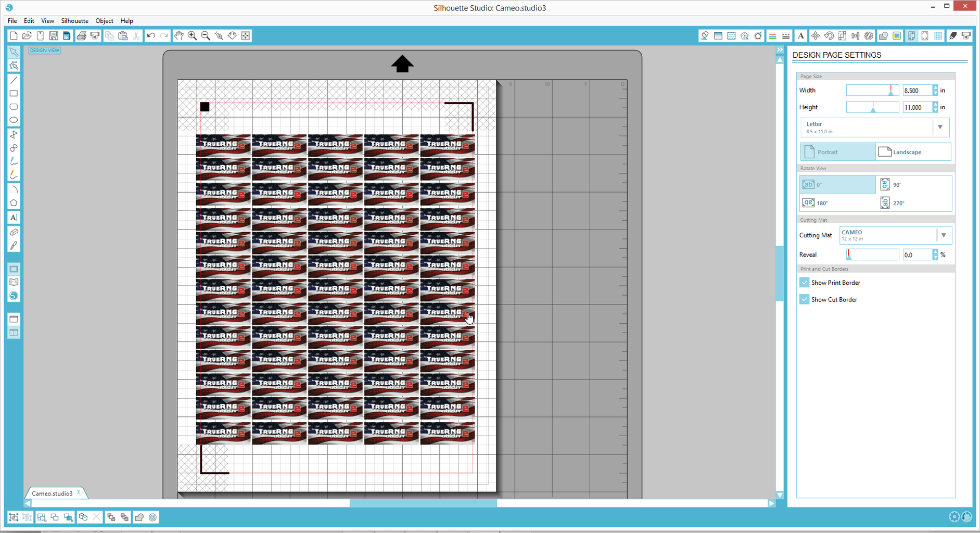This screenshot has width=980, height=533.
Task: Expand the Letter page size dropdown
Action: pyautogui.click(x=940, y=127)
